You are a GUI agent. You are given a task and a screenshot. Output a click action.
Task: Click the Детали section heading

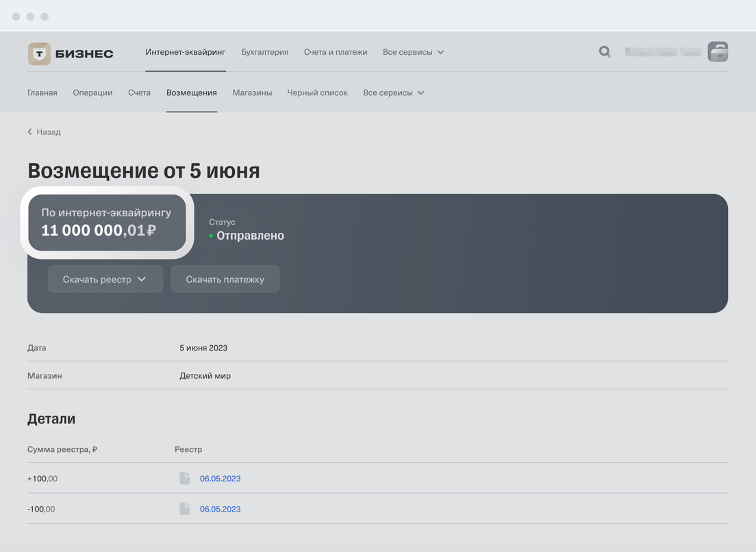point(51,419)
